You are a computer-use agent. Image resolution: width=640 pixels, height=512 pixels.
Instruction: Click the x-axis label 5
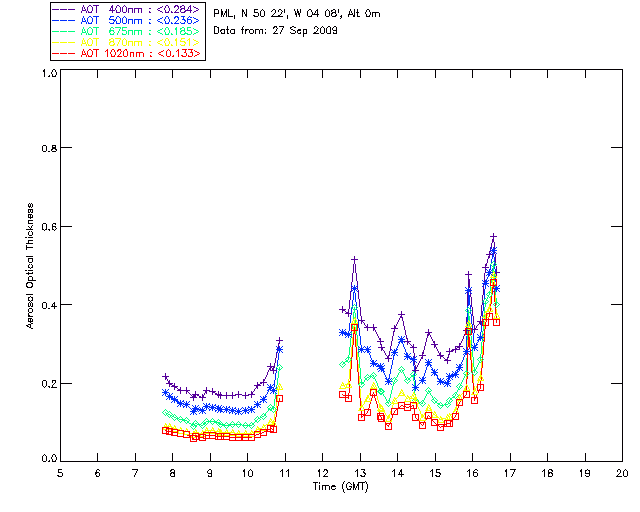point(60,473)
